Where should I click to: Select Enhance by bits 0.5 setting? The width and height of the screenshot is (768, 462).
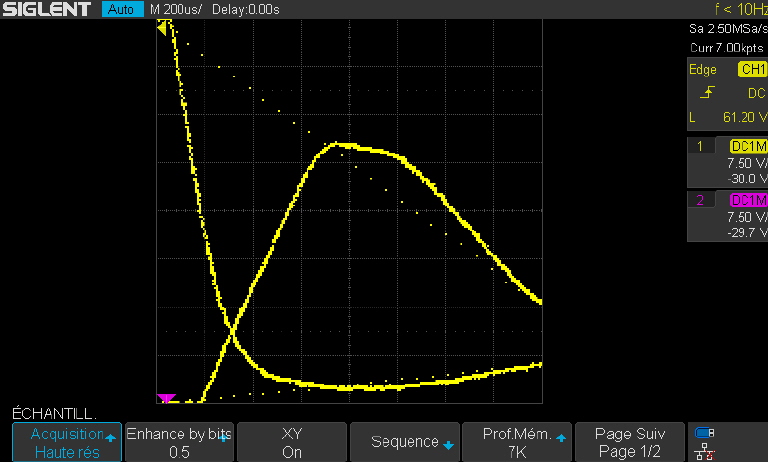(179, 442)
